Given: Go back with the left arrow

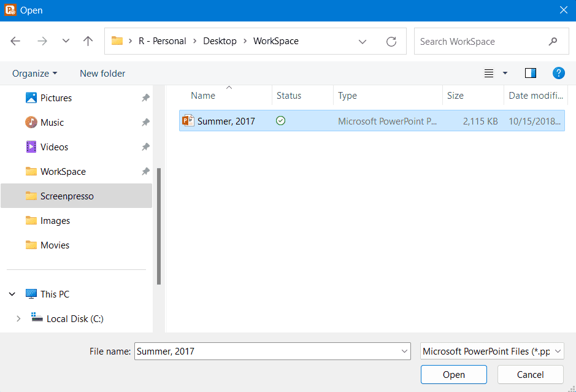Looking at the screenshot, I should click(15, 41).
